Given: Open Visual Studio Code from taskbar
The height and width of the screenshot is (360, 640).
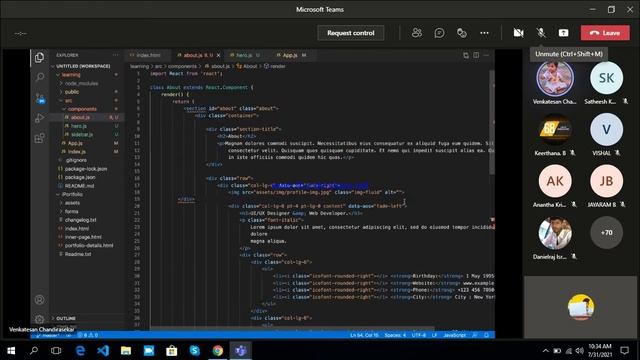Looking at the screenshot, I should pos(103,350).
